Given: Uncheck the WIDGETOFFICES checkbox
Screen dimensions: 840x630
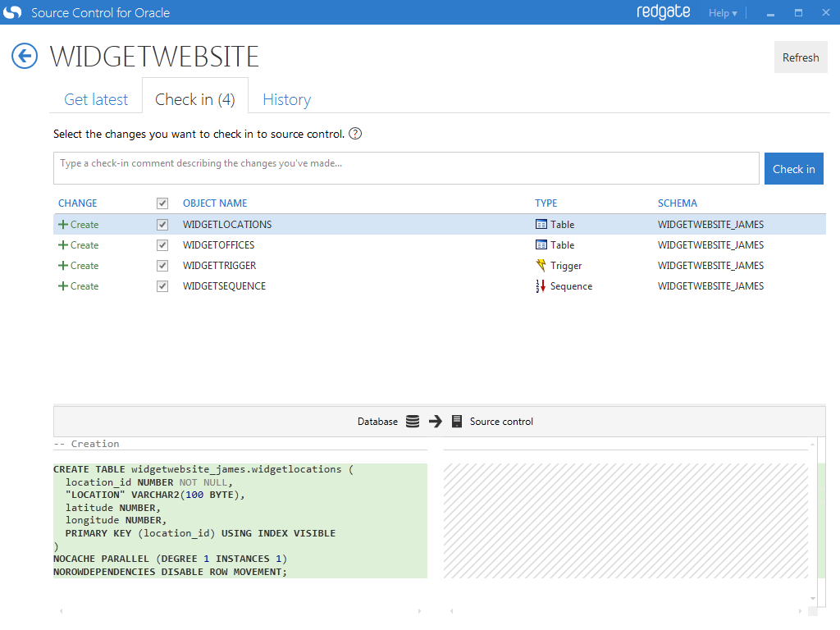Looking at the screenshot, I should (x=162, y=244).
